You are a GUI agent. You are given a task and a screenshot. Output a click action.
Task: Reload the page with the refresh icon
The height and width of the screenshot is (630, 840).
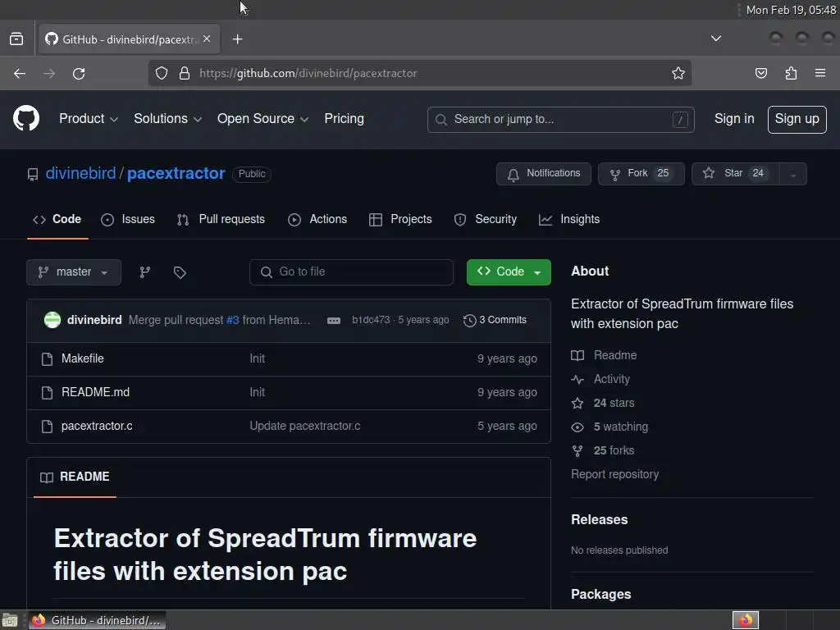pyautogui.click(x=79, y=73)
